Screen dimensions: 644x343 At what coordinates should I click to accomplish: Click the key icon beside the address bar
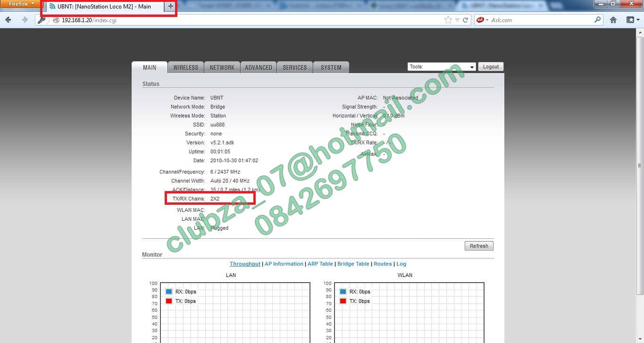coord(42,20)
